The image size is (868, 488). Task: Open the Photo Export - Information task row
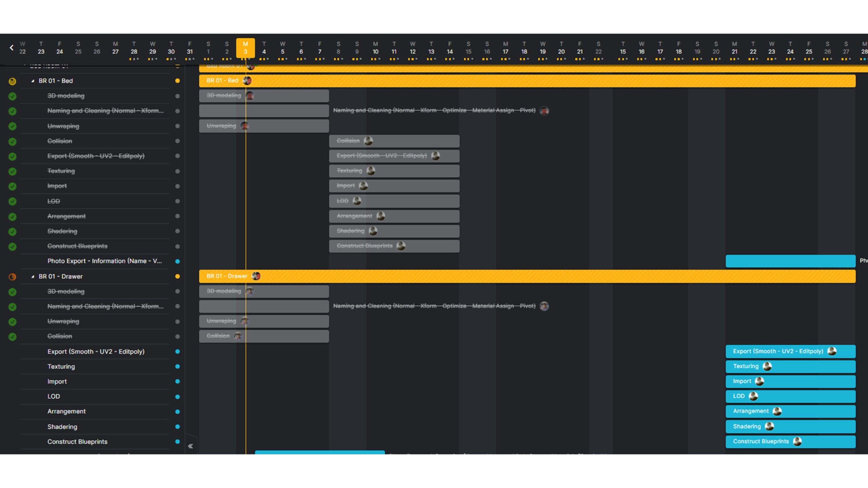[104, 261]
